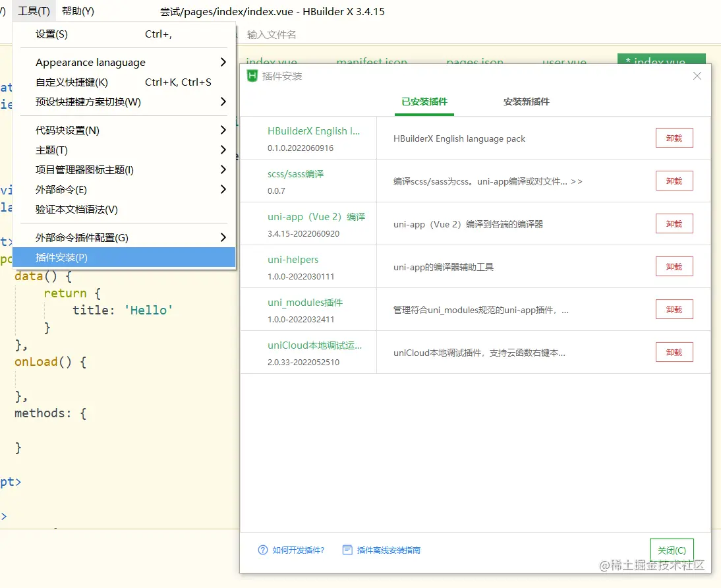Click code line onLoad() {

(51, 362)
